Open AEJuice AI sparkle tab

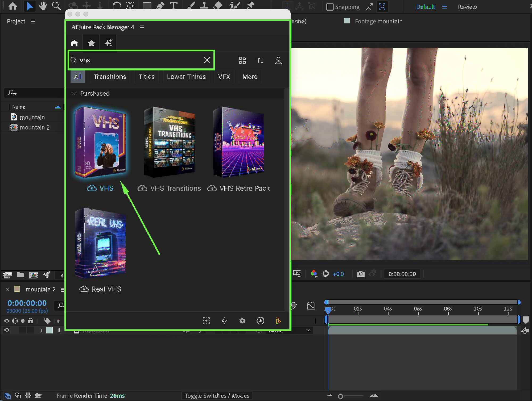pyautogui.click(x=108, y=43)
